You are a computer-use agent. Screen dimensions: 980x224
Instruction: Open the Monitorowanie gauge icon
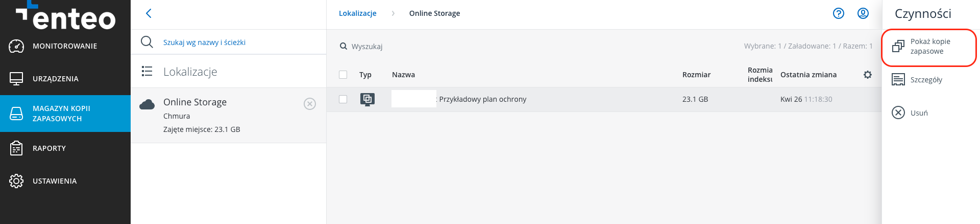click(x=16, y=46)
